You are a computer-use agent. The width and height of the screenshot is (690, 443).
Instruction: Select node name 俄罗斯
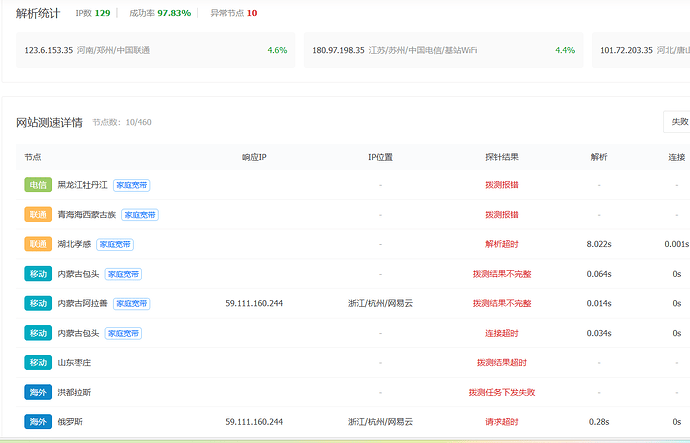point(70,422)
